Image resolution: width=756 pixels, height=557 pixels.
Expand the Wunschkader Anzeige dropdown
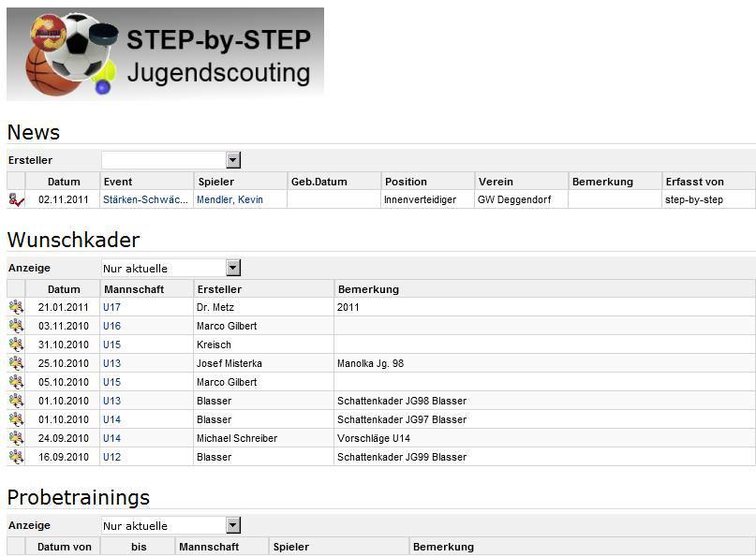tap(233, 269)
